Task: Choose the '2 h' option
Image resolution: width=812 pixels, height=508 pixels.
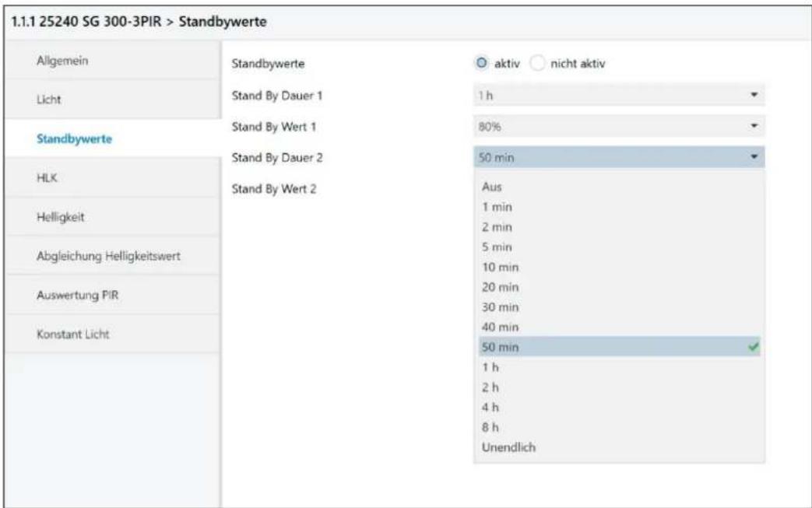Action: point(620,387)
